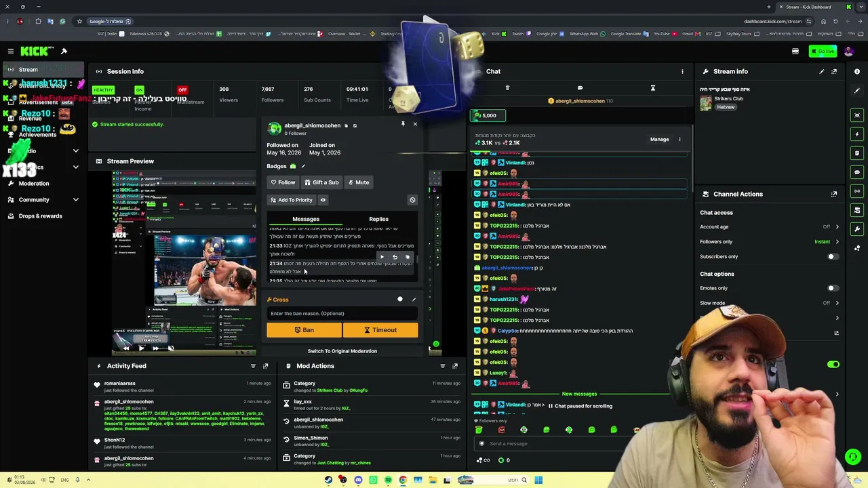The image size is (868, 488).
Task: Toggle Emotes only switch
Action: pyautogui.click(x=833, y=288)
